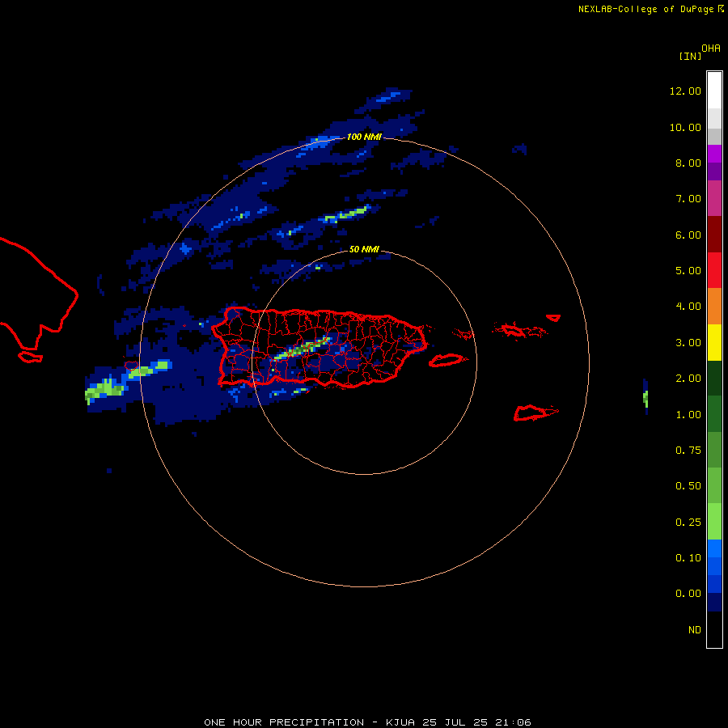Click the ND legend label
This screenshot has width=728, height=728.
click(x=695, y=630)
